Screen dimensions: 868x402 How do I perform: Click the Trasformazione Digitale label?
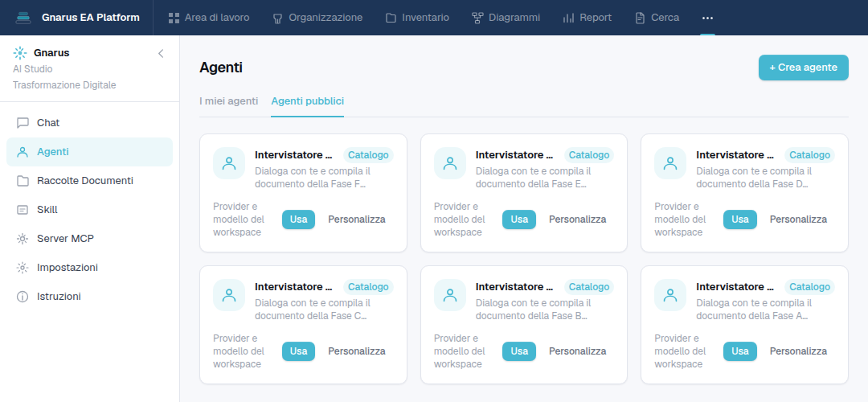pos(64,85)
